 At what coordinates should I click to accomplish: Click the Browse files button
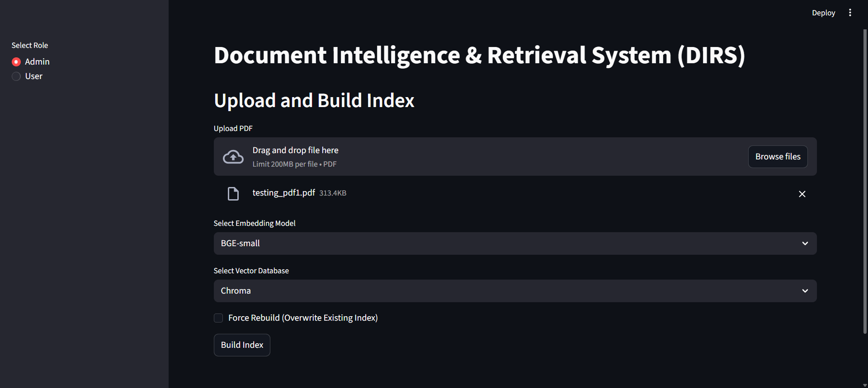[778, 157]
